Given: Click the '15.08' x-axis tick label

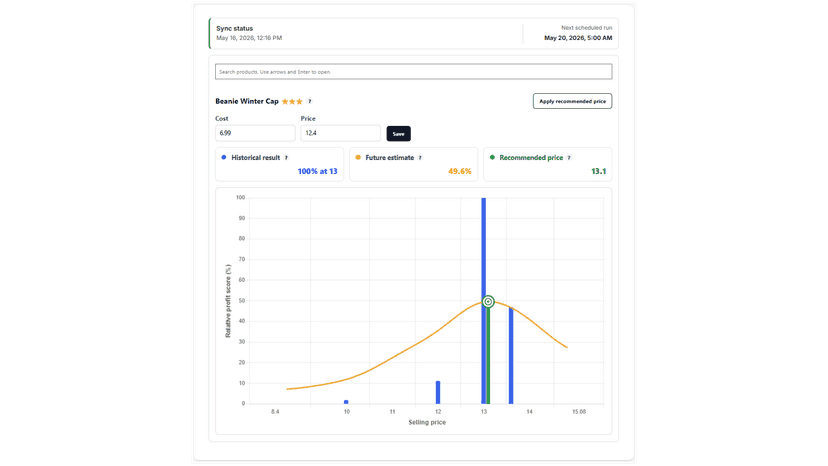Looking at the screenshot, I should 579,412.
